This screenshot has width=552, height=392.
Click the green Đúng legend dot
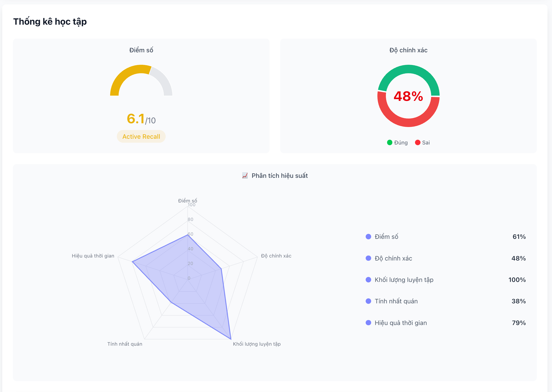pyautogui.click(x=390, y=142)
